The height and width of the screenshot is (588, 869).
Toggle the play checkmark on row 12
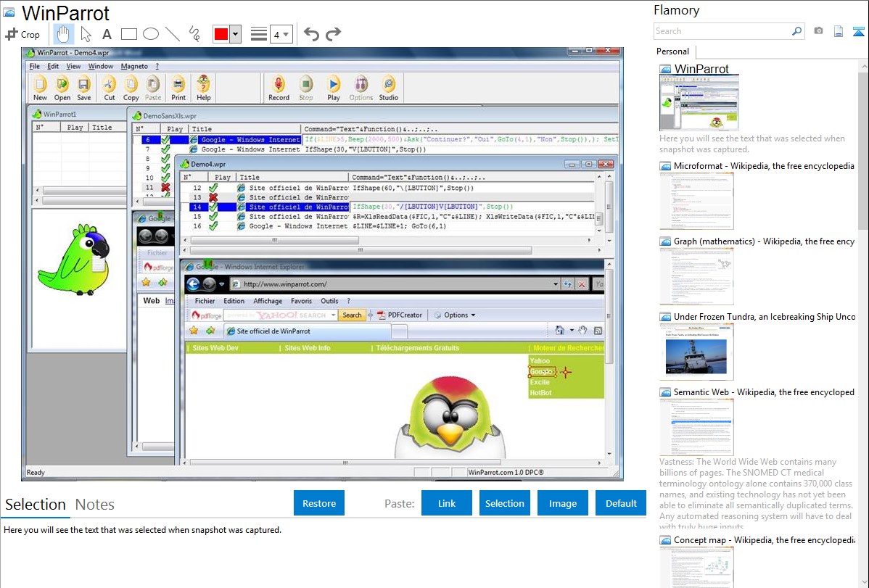[x=213, y=188]
